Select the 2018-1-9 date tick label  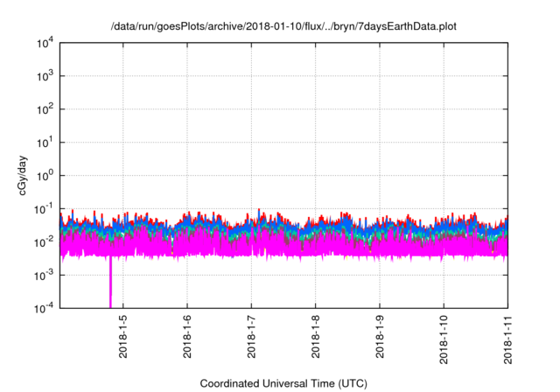point(380,338)
